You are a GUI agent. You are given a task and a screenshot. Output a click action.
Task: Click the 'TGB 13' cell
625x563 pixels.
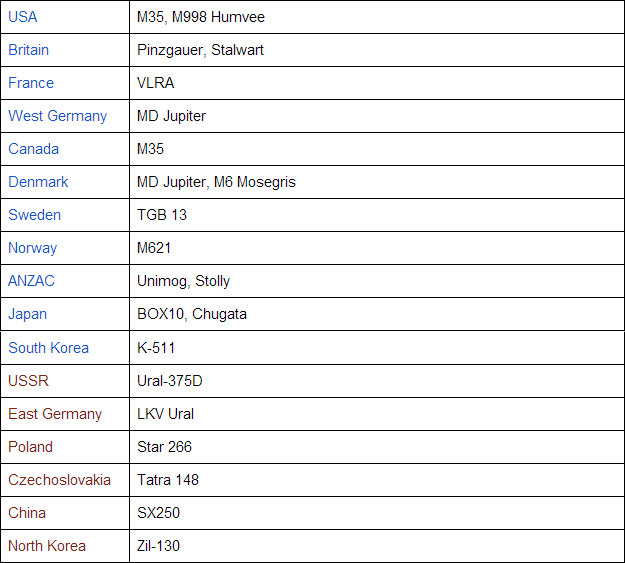tap(377, 215)
